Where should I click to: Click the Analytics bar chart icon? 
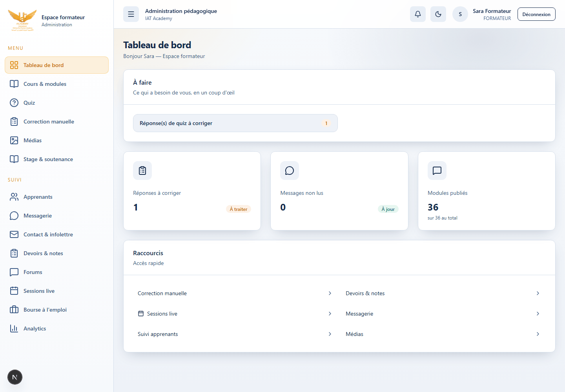tap(14, 328)
